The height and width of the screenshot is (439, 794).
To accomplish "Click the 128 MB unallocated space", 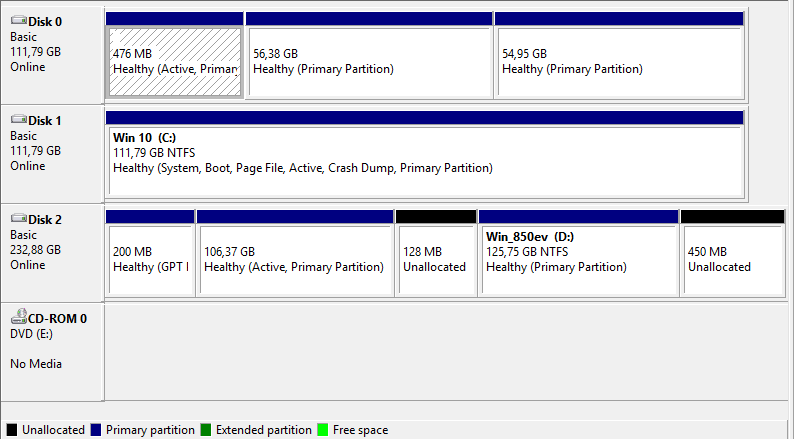I will [x=435, y=260].
